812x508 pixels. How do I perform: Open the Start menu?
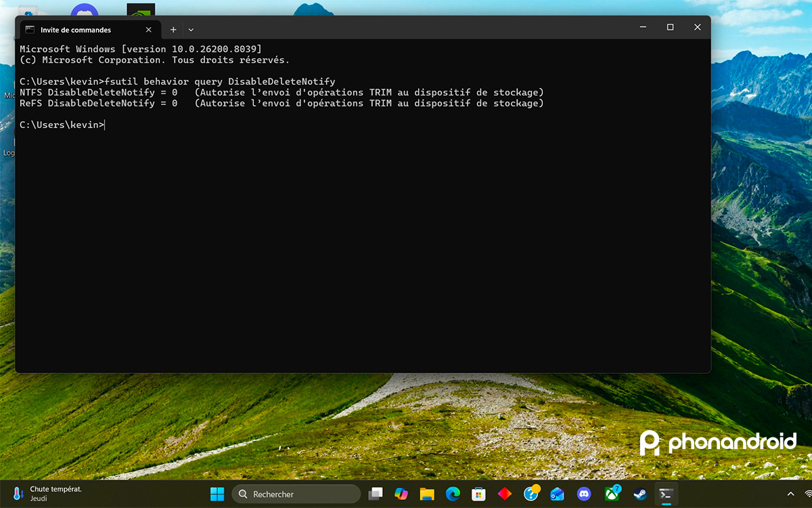tap(217, 494)
